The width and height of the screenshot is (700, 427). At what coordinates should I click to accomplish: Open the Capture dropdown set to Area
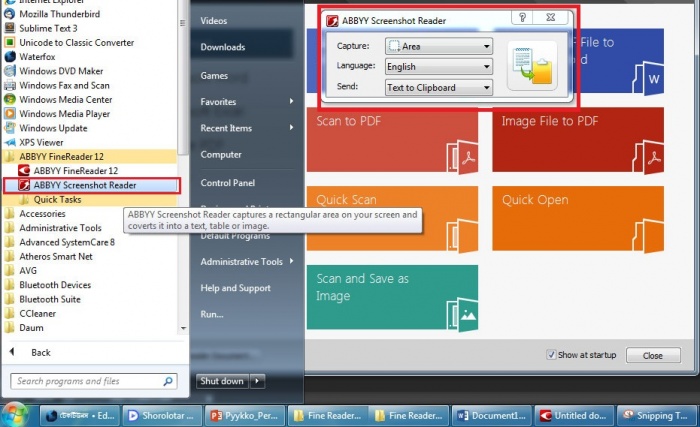point(439,46)
